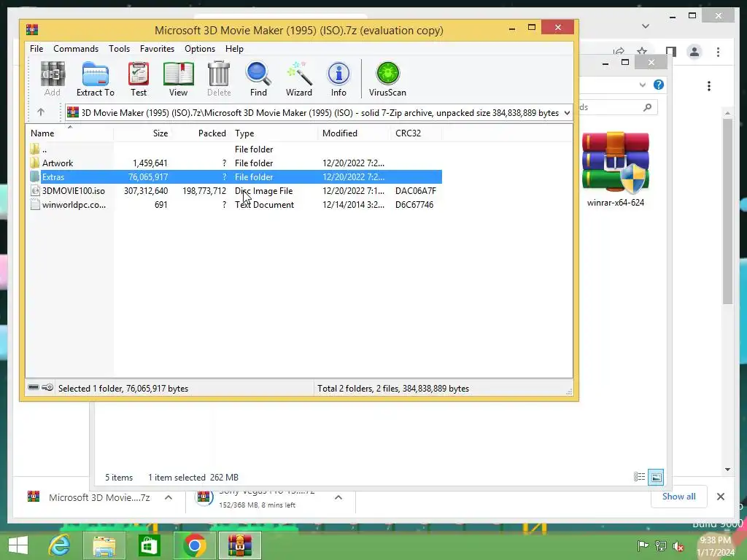Screen dimensions: 747x560
Task: Run Test on the archive
Action: pos(139,79)
